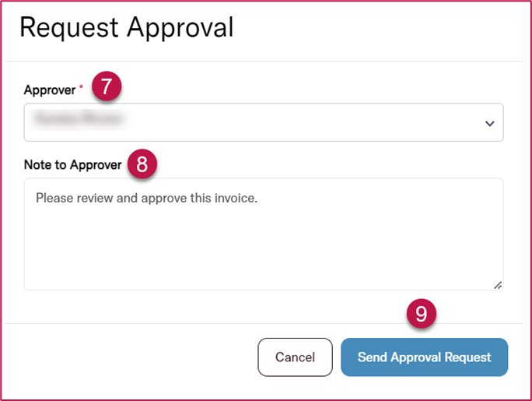Click the 'Note to Approver' label
Image resolution: width=532 pixels, height=401 pixels.
[72, 164]
